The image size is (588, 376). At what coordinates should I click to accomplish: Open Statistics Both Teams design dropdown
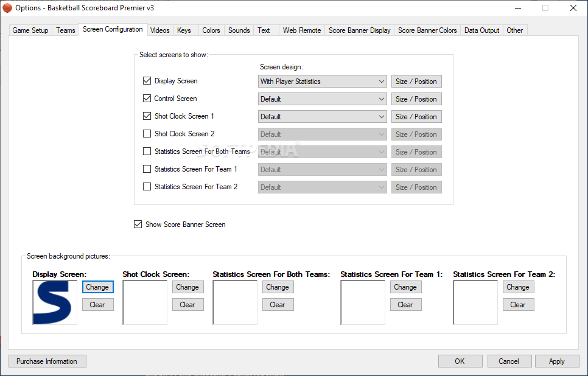click(323, 152)
